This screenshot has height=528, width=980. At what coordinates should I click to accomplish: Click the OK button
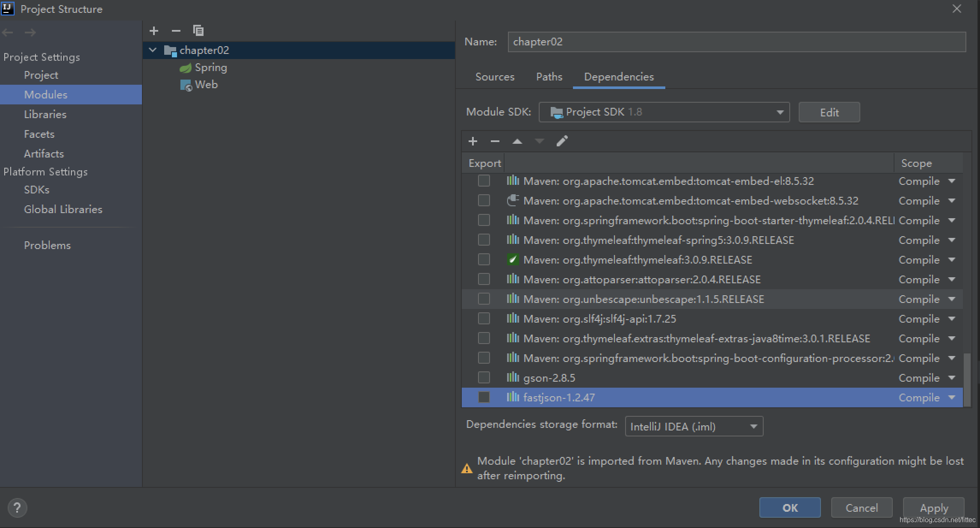(790, 508)
